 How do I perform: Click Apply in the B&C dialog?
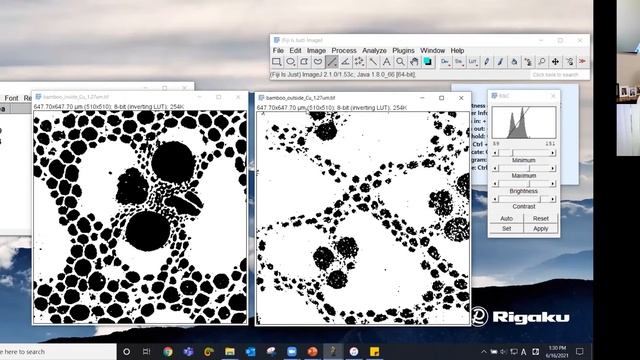pos(541,229)
